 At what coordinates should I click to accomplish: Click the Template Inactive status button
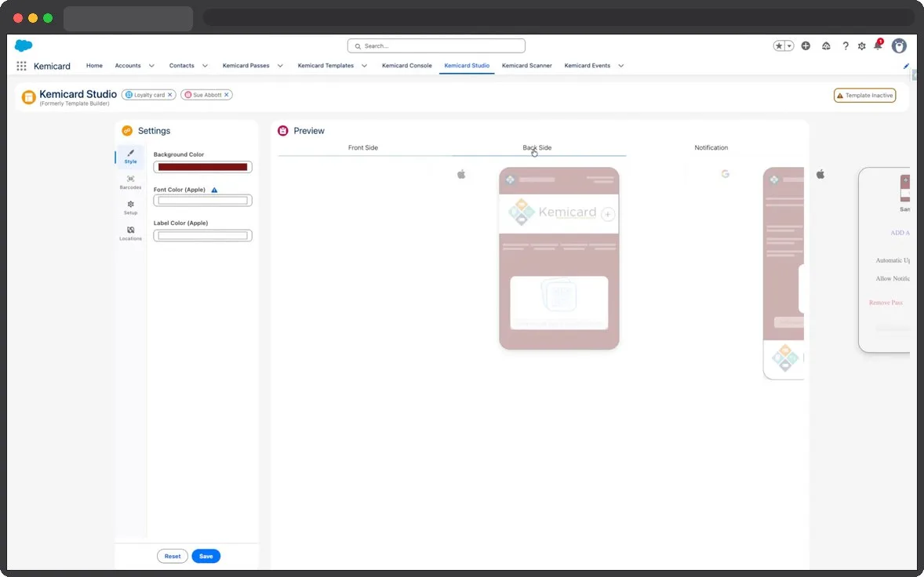click(864, 96)
